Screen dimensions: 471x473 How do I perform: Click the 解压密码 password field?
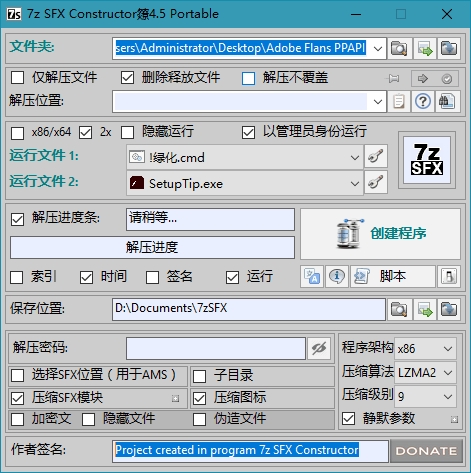coord(216,348)
